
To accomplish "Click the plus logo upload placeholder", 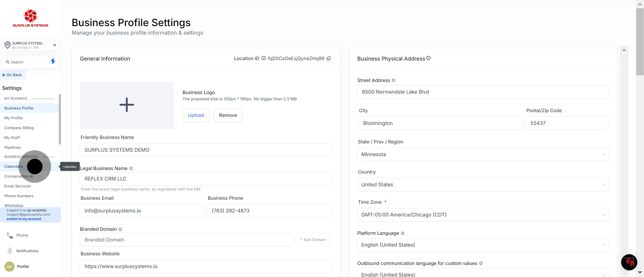I will point(127,105).
